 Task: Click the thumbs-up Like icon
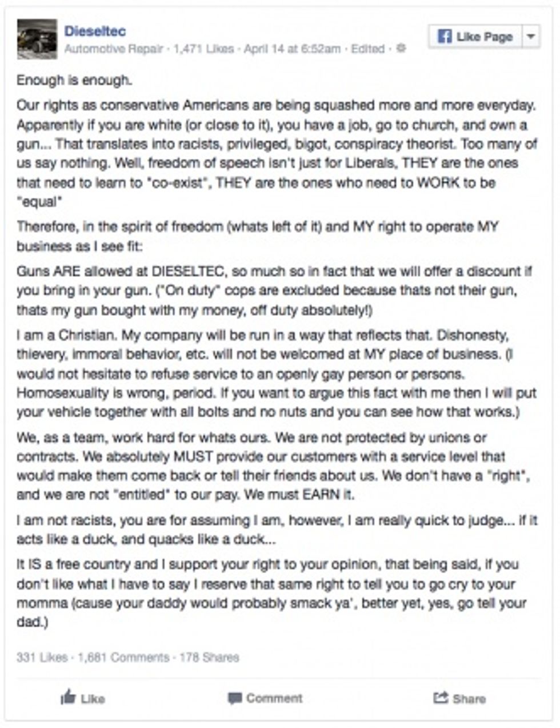tap(69, 697)
